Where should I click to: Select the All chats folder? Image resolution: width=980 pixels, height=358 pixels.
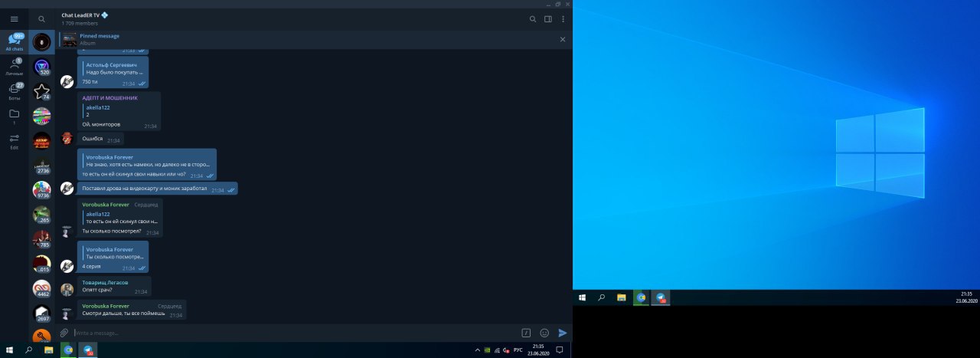tap(14, 41)
